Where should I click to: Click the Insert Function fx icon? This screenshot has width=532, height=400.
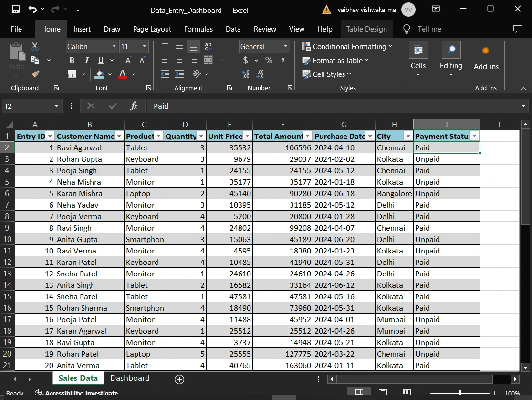pyautogui.click(x=134, y=106)
